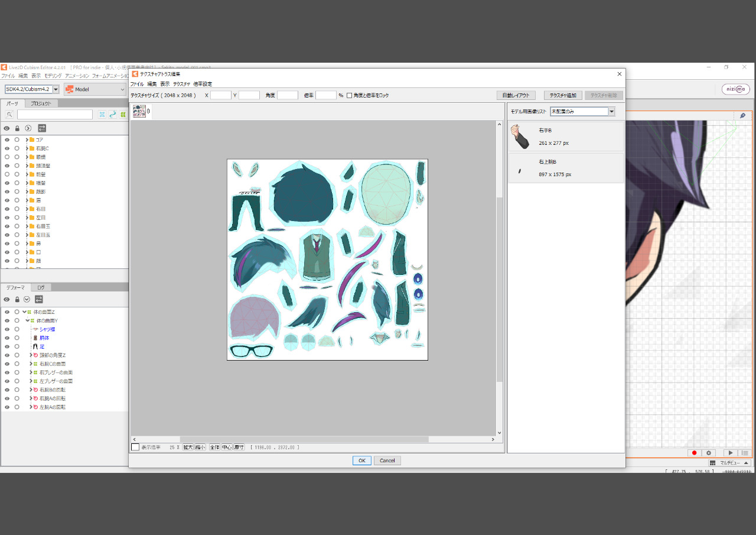Click the eye header icon in deformer panel
The height and width of the screenshot is (535, 756).
pos(7,300)
